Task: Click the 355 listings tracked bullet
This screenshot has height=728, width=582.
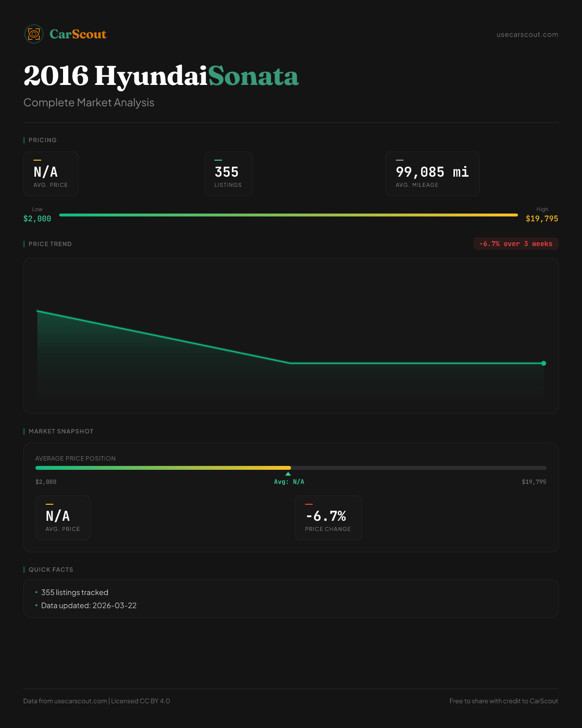Action: click(x=75, y=592)
